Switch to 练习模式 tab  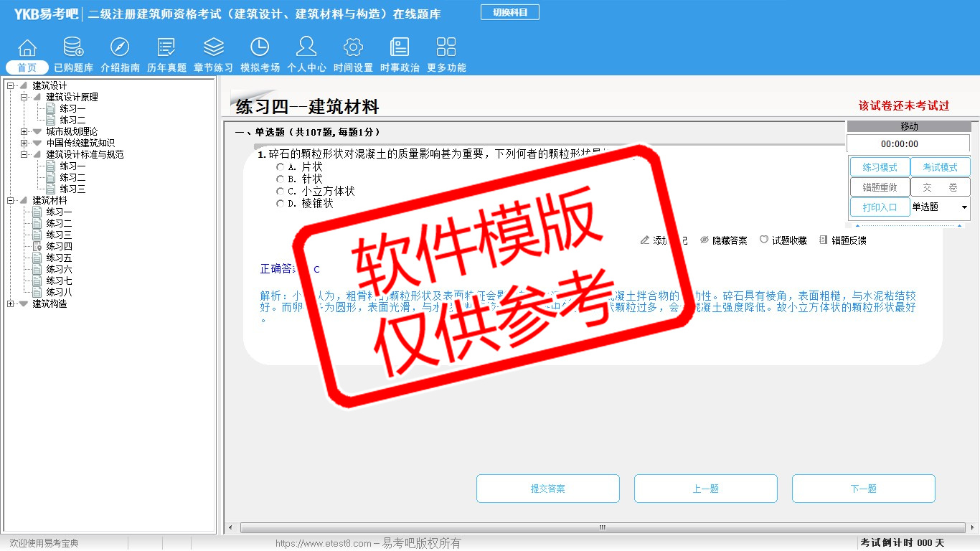pyautogui.click(x=880, y=167)
